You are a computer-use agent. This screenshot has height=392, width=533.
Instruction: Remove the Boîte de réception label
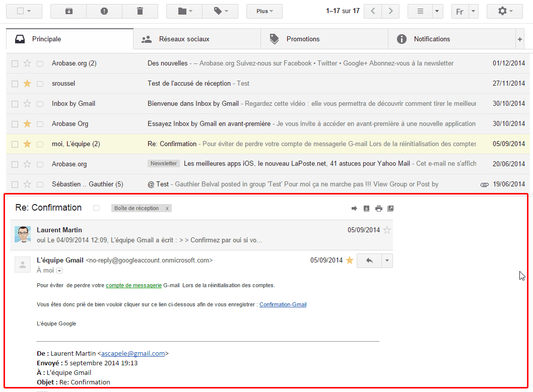[x=167, y=209]
